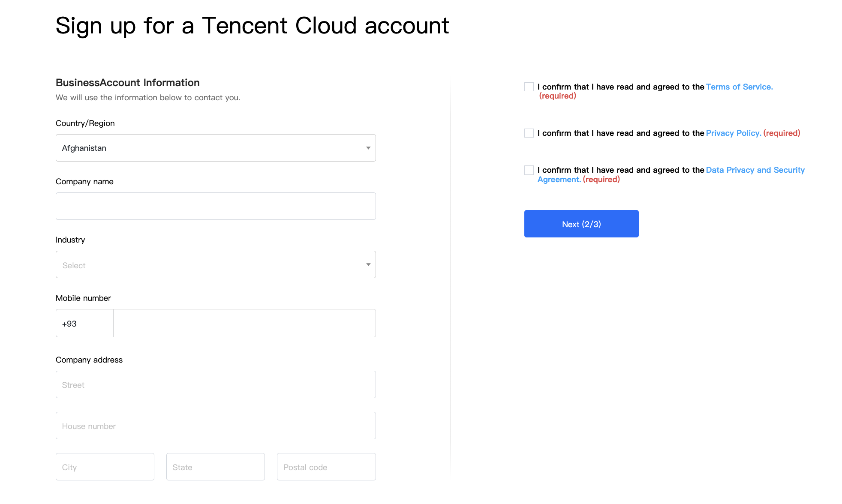
Task: Open the Terms of Service link
Action: pos(739,87)
